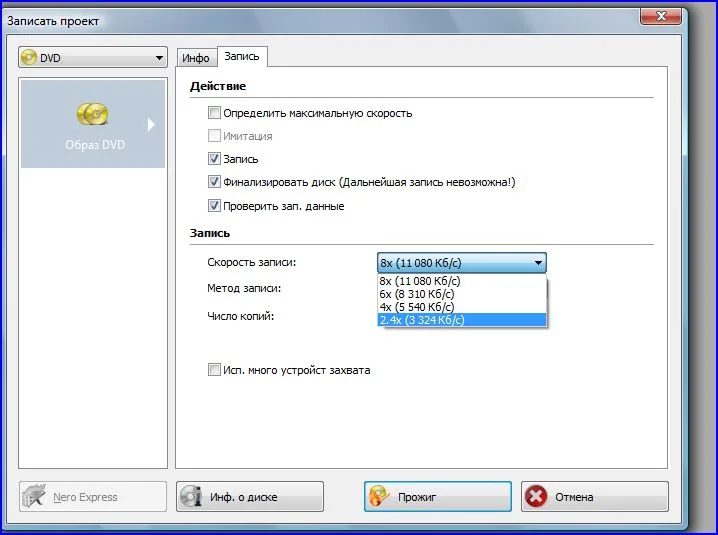Select the Образ DVD disc icon
The image size is (718, 535).
92,114
